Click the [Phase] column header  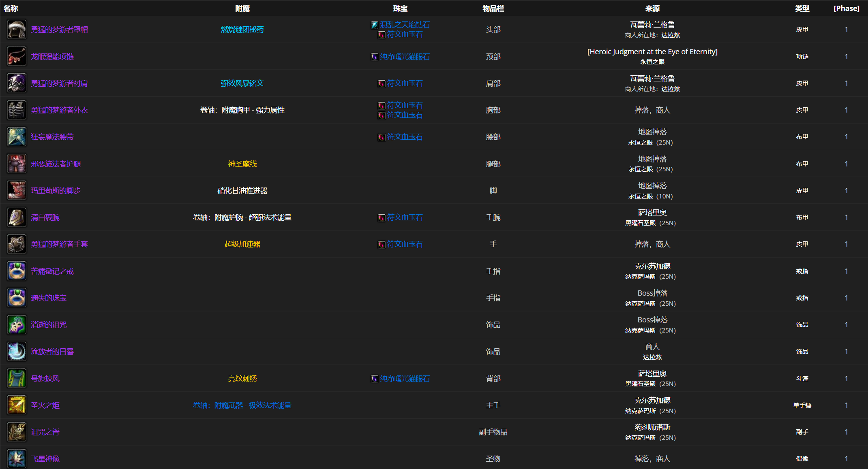847,8
